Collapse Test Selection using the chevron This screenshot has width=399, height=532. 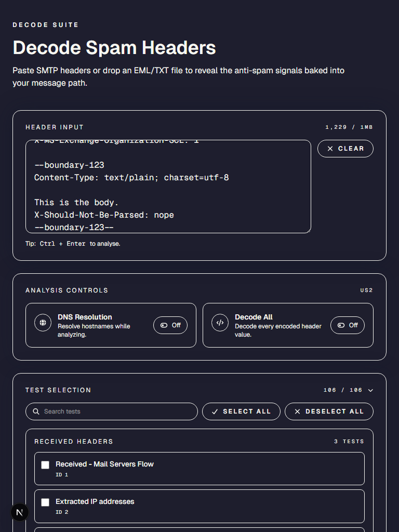coord(370,390)
